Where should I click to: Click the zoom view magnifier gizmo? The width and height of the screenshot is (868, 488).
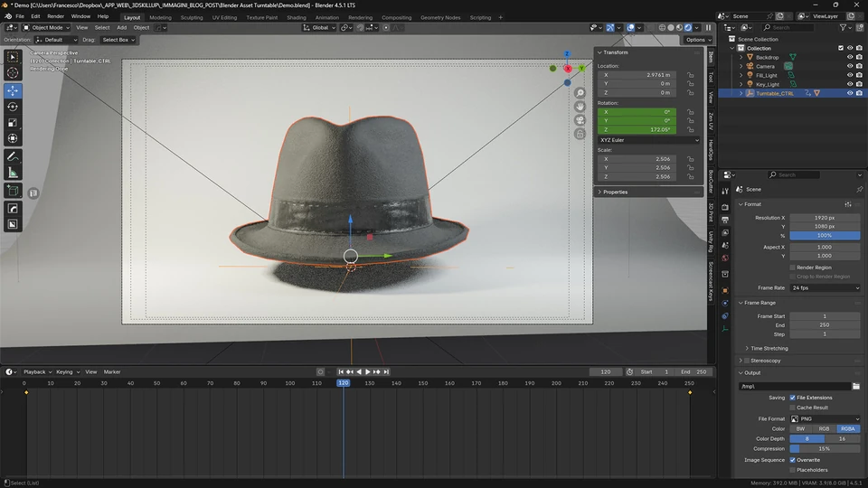point(580,93)
